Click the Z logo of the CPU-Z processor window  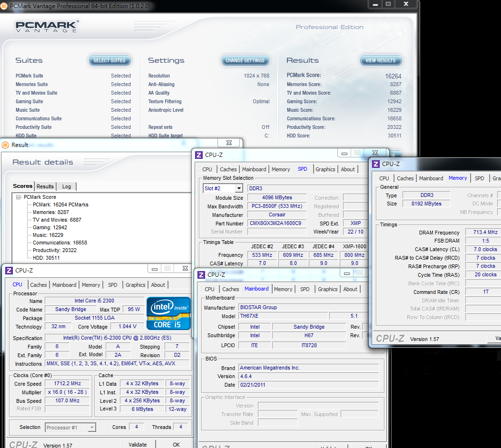pyautogui.click(x=9, y=271)
